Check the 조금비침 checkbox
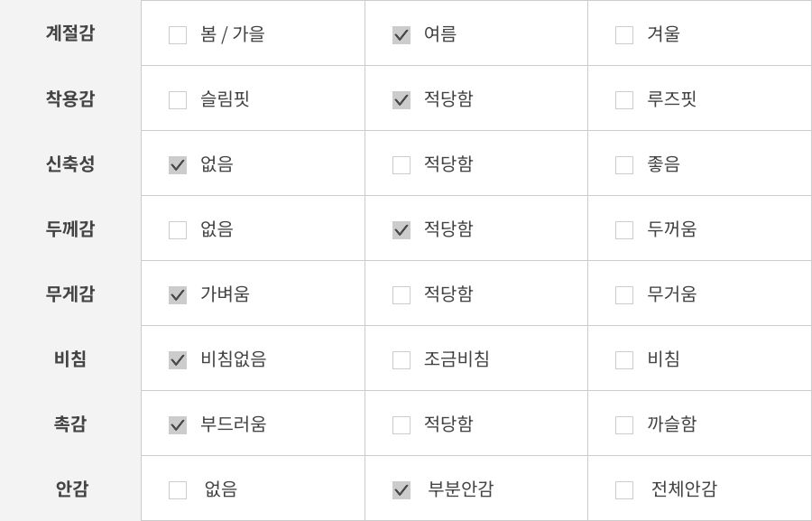Image resolution: width=812 pixels, height=521 pixels. click(401, 360)
